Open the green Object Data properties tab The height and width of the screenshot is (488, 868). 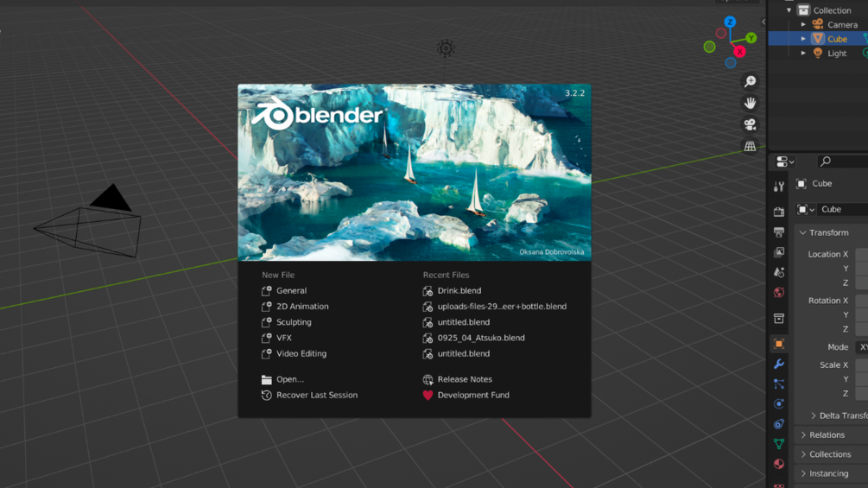click(x=779, y=444)
